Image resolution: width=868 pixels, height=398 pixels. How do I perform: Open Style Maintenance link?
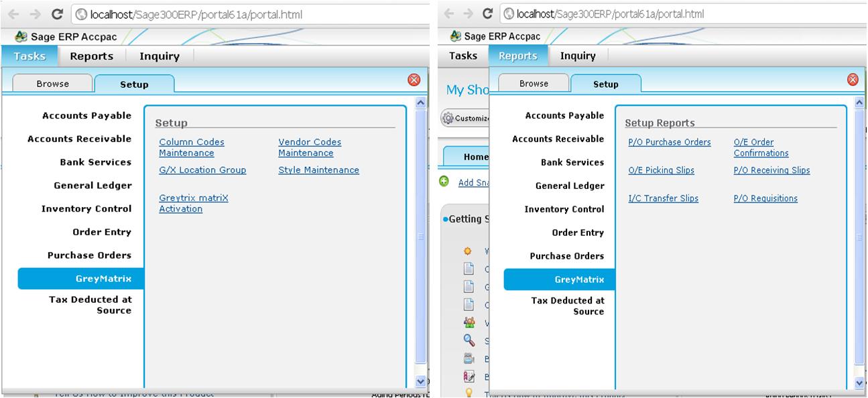tap(319, 170)
